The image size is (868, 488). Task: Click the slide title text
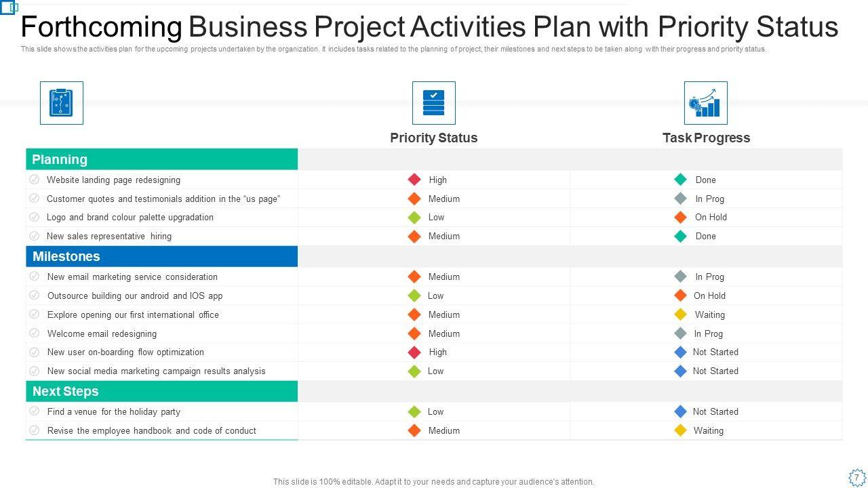coord(429,27)
